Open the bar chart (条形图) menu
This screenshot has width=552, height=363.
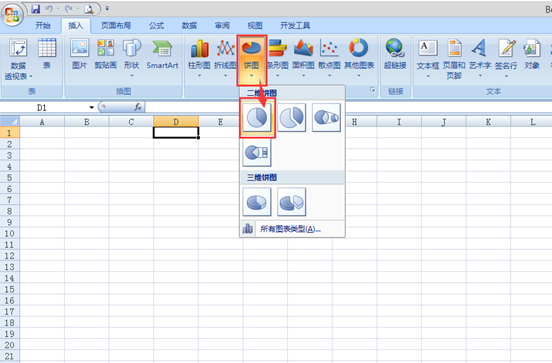pos(278,58)
